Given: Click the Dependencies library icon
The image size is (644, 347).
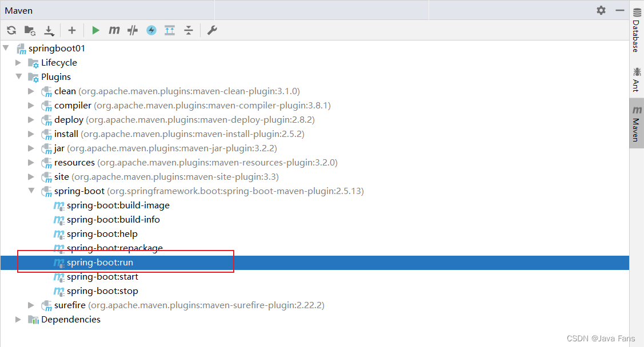Looking at the screenshot, I should click(33, 320).
